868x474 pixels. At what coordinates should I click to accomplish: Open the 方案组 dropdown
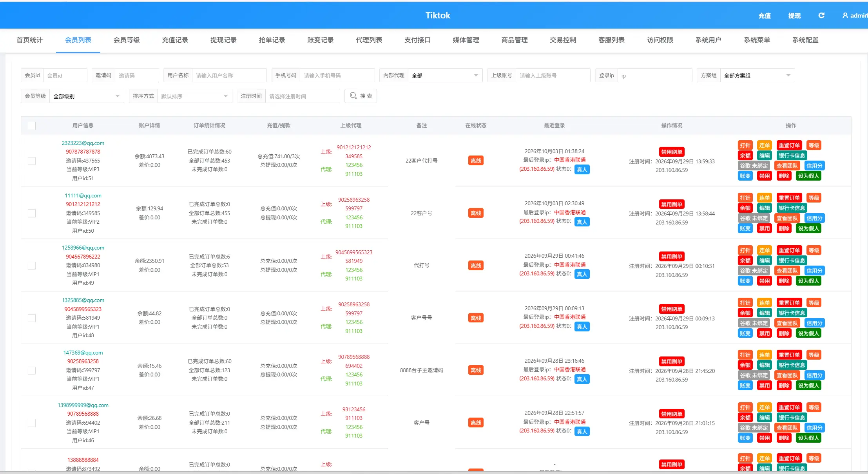click(757, 75)
